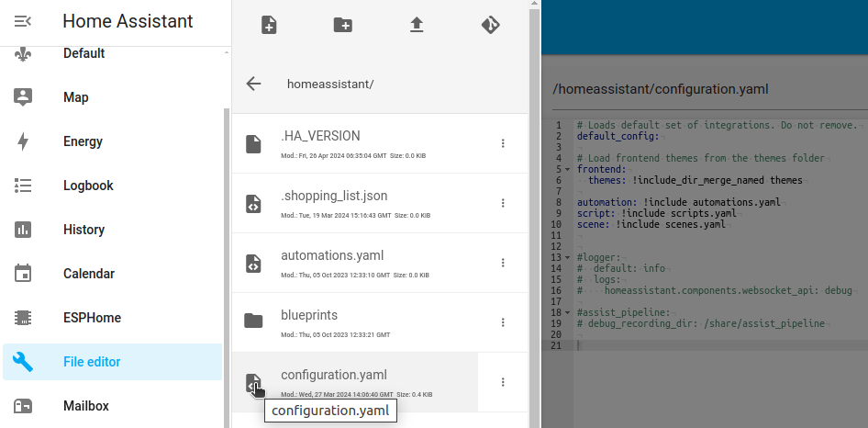Fold the frontend block on line 5
The height and width of the screenshot is (428, 868).
568,169
